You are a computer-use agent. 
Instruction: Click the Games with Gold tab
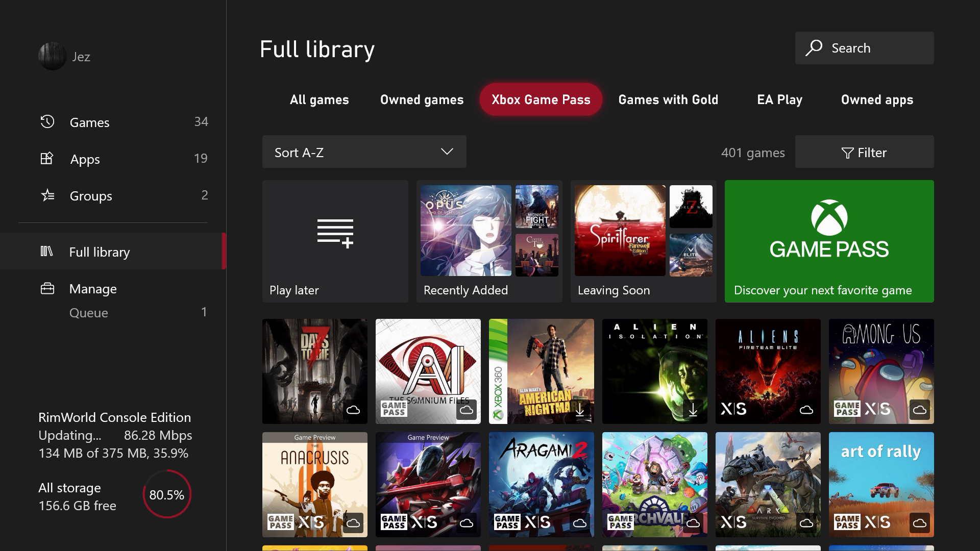(x=668, y=99)
